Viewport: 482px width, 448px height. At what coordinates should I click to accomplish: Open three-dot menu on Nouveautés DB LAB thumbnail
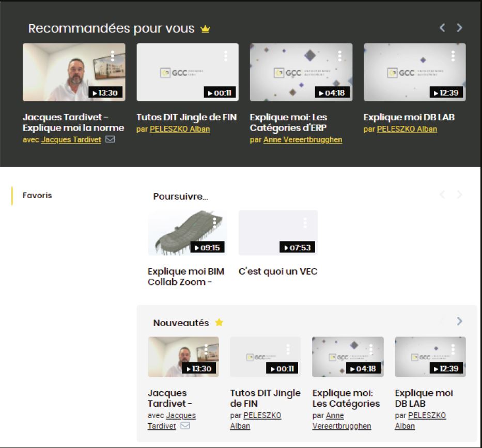(x=453, y=349)
